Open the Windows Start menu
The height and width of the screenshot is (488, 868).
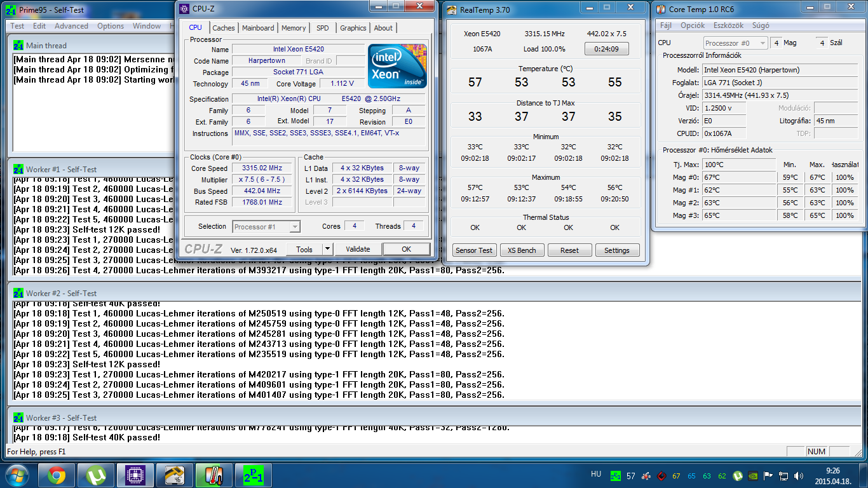coord(17,475)
